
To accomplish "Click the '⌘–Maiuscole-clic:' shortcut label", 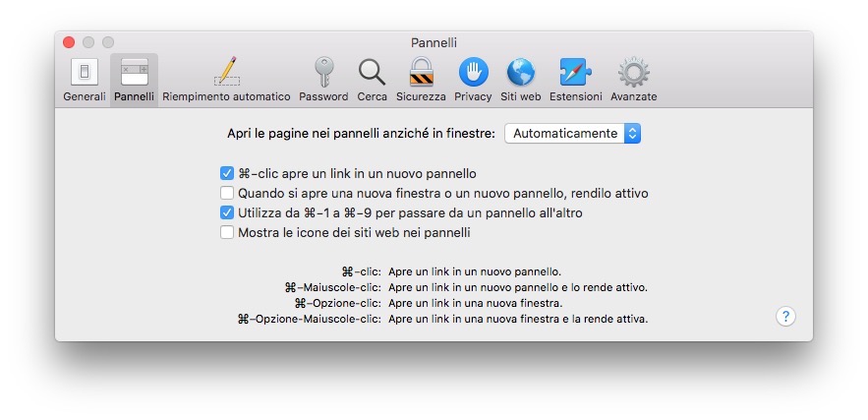I will pos(332,287).
